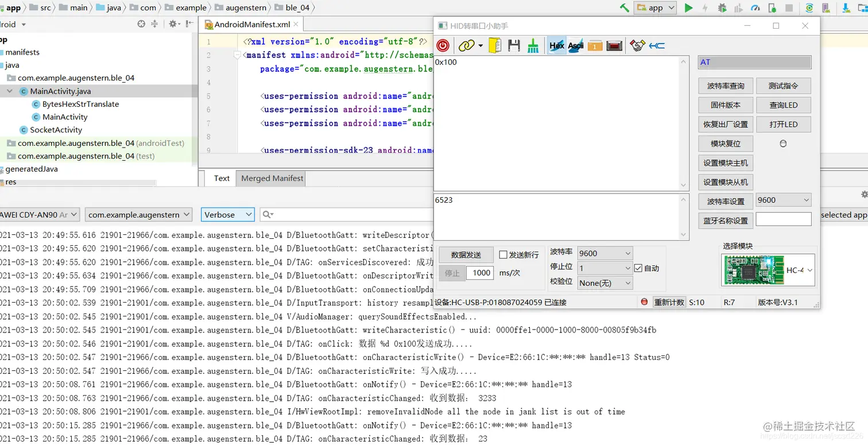Click the blue HC logo icon
The height and width of the screenshot is (445, 868).
pos(657,45)
